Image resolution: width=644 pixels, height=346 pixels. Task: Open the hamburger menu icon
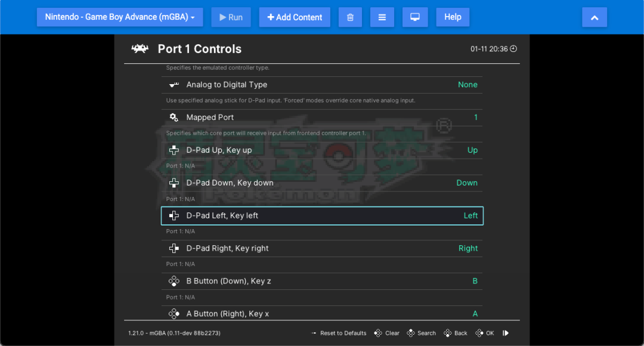click(x=382, y=17)
